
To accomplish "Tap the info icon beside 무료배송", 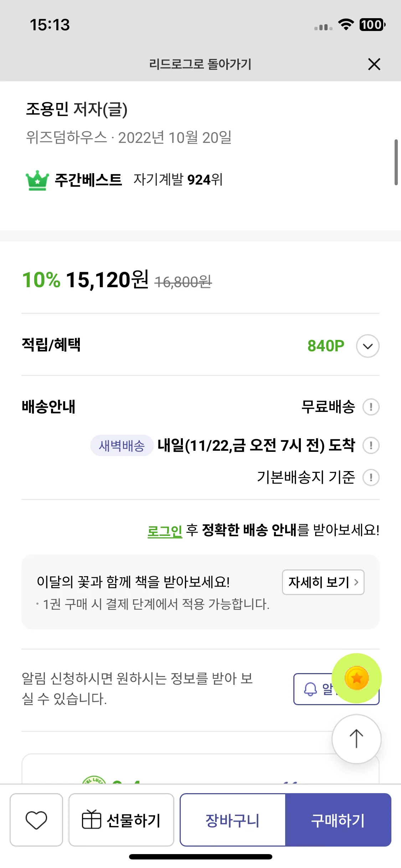I will (x=371, y=407).
